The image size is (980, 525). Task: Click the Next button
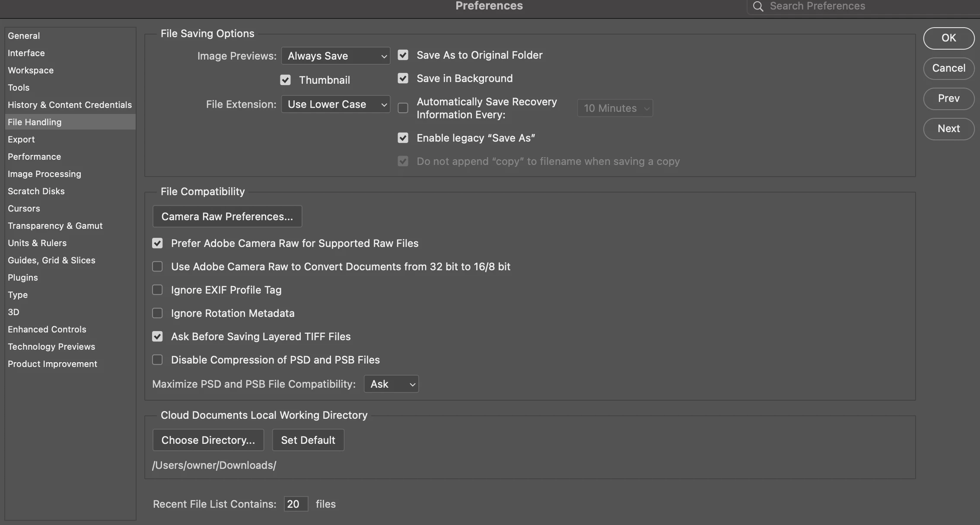(x=948, y=129)
